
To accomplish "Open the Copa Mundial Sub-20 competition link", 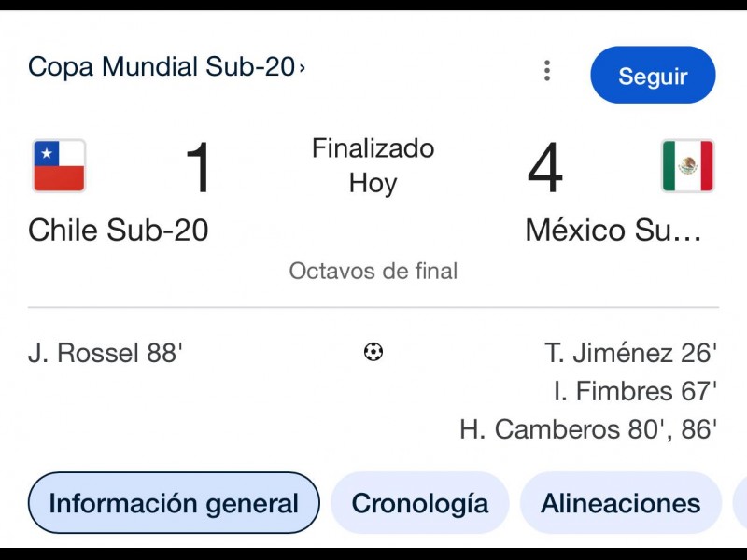I will click(x=161, y=67).
